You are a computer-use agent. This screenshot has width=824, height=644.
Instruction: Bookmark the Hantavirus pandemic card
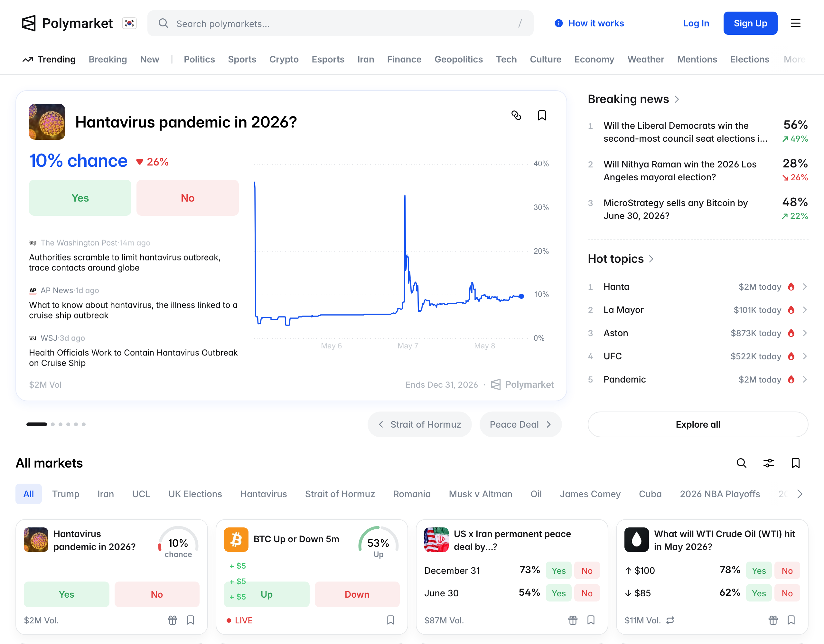click(x=191, y=620)
